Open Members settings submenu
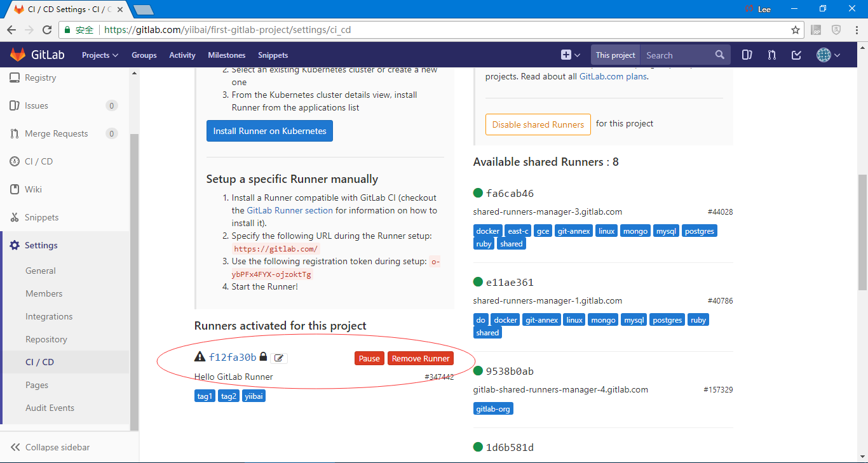The image size is (868, 463). pos(44,293)
